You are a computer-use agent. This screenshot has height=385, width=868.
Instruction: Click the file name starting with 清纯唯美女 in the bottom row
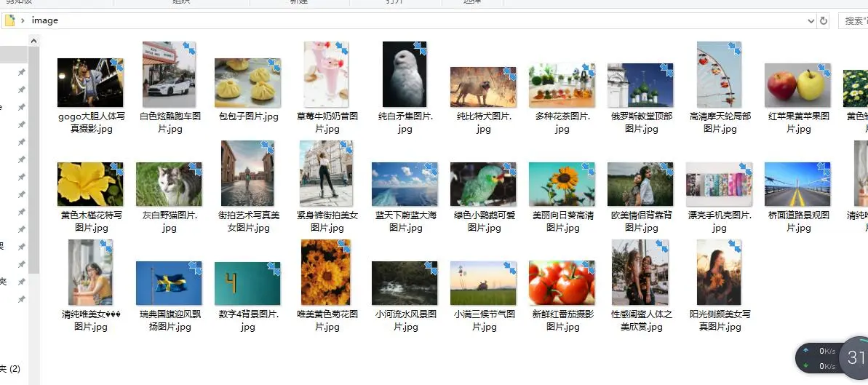tap(90, 320)
